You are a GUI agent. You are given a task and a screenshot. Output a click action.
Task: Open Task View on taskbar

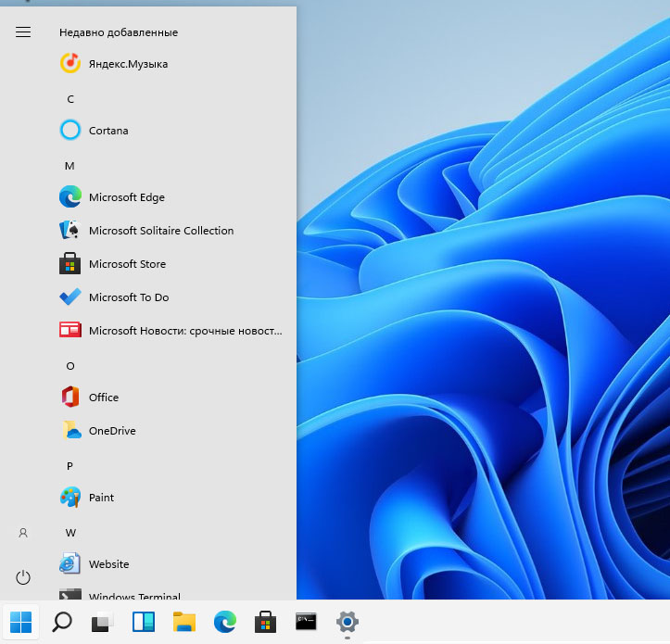(x=103, y=622)
